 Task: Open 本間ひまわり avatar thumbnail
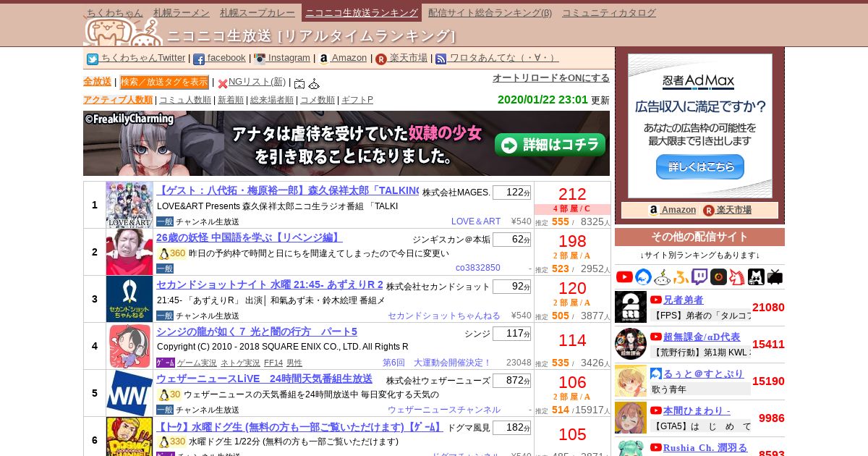click(x=631, y=418)
